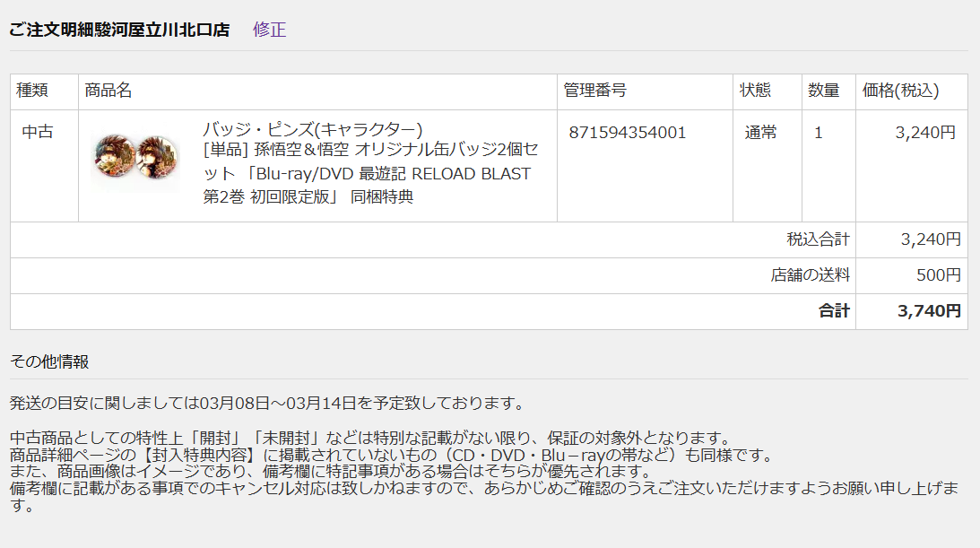Click the line starting 中古商品としての特性上

370,438
